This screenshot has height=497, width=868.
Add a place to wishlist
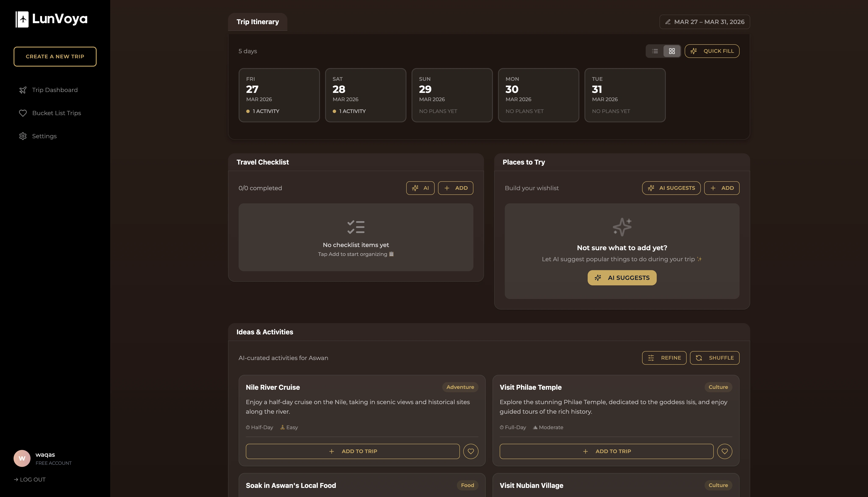(x=722, y=188)
